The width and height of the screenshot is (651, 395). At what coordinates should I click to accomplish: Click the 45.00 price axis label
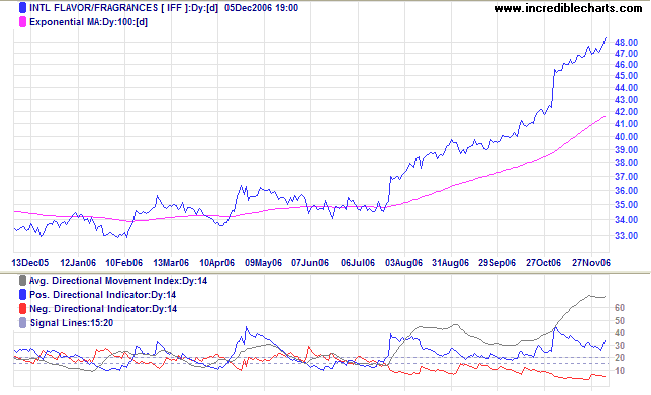pyautogui.click(x=627, y=76)
